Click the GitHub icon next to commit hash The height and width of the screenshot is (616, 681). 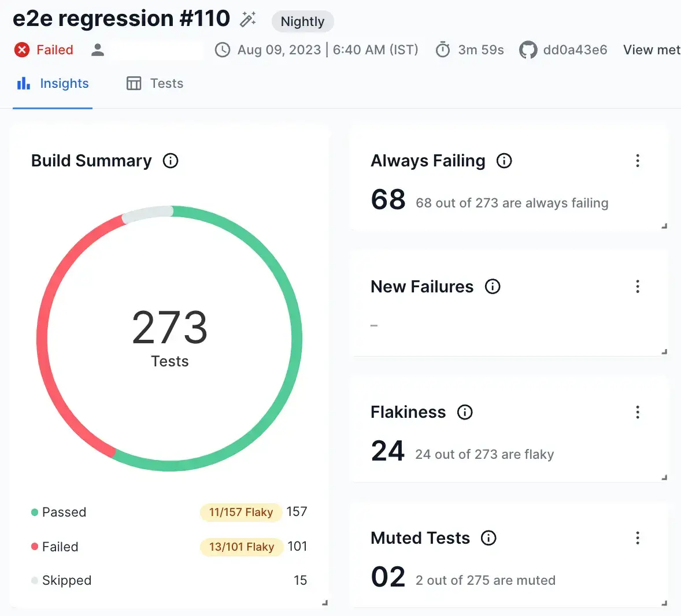pos(528,50)
